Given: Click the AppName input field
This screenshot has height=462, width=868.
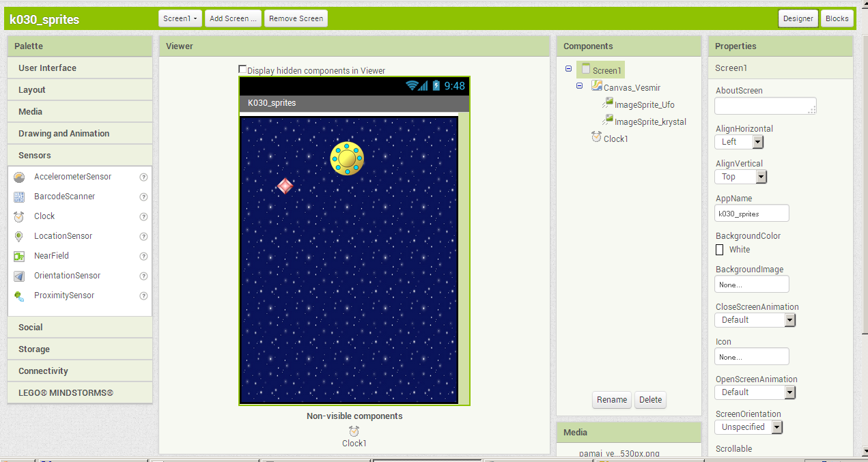Looking at the screenshot, I should [752, 213].
